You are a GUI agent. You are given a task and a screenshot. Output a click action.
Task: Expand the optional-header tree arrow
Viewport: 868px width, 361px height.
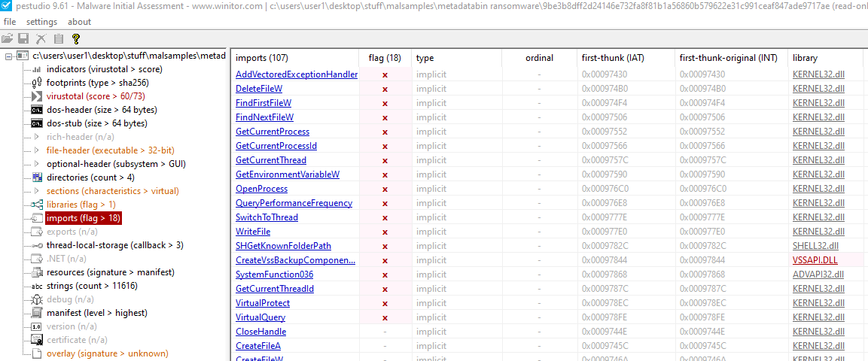[x=37, y=164]
